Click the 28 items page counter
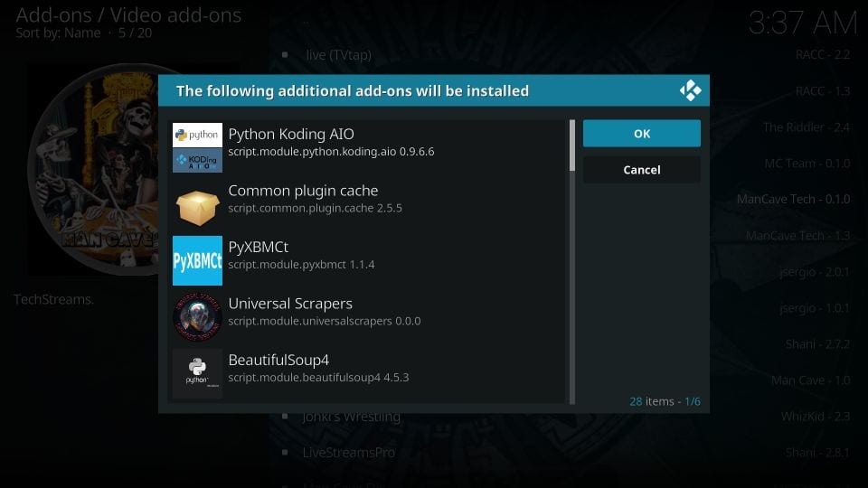This screenshot has height=488, width=868. (665, 401)
